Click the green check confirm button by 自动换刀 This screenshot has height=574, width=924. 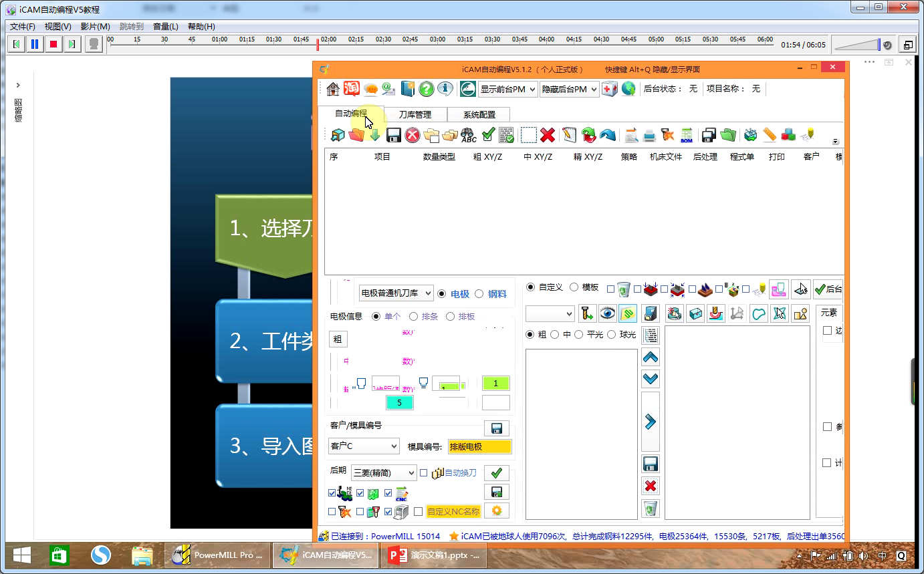pos(497,473)
